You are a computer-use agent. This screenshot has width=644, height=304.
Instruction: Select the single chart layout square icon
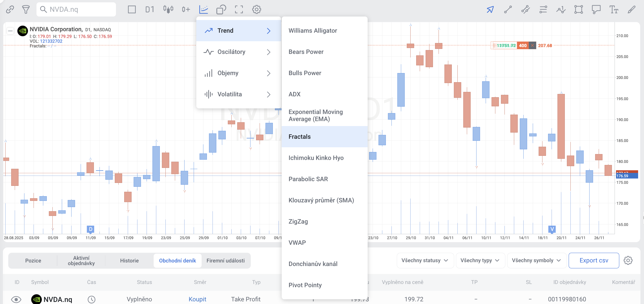(x=132, y=9)
